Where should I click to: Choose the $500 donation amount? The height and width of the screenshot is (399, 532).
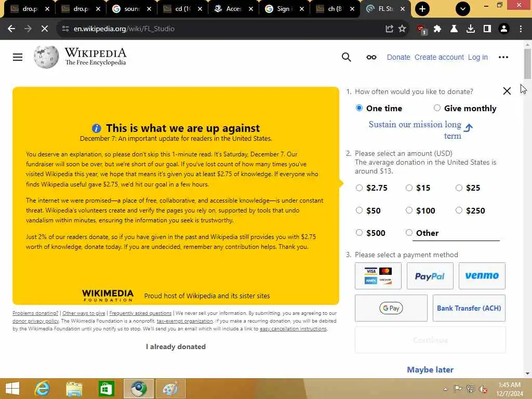[x=359, y=233]
